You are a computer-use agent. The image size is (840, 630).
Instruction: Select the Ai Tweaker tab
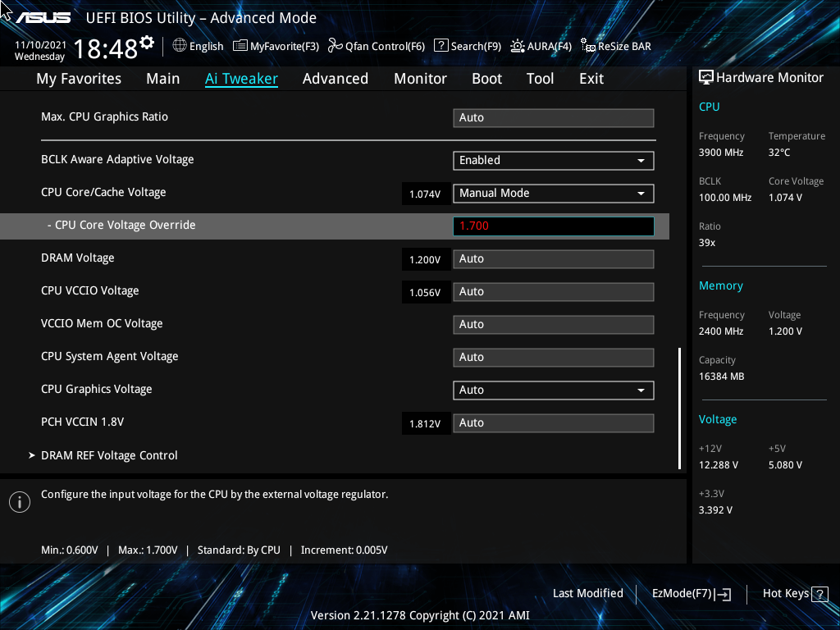241,79
